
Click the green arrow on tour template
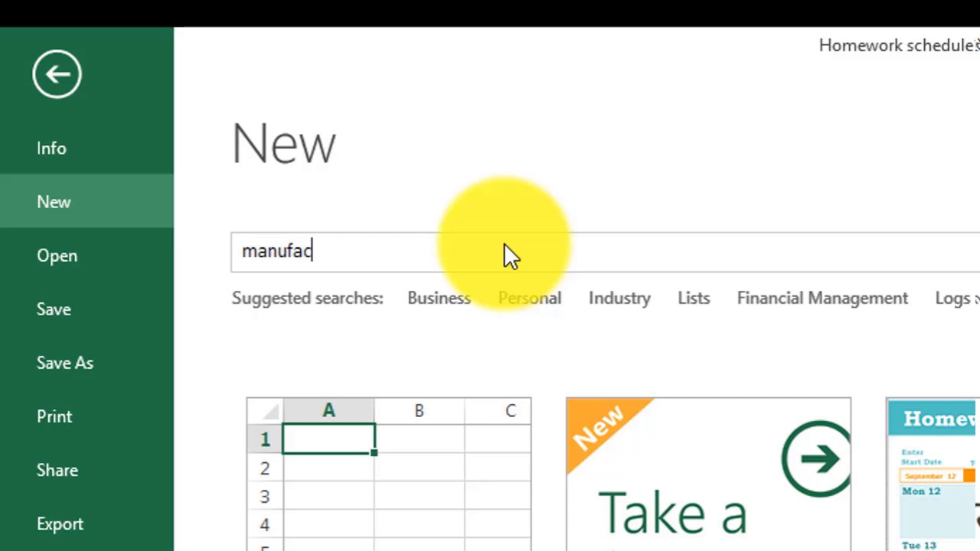click(x=816, y=458)
